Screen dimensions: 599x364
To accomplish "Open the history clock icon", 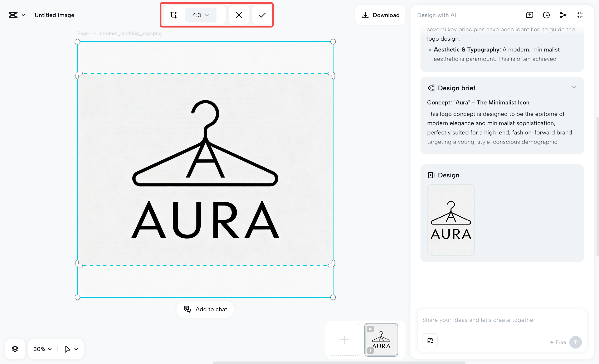I will (x=546, y=15).
